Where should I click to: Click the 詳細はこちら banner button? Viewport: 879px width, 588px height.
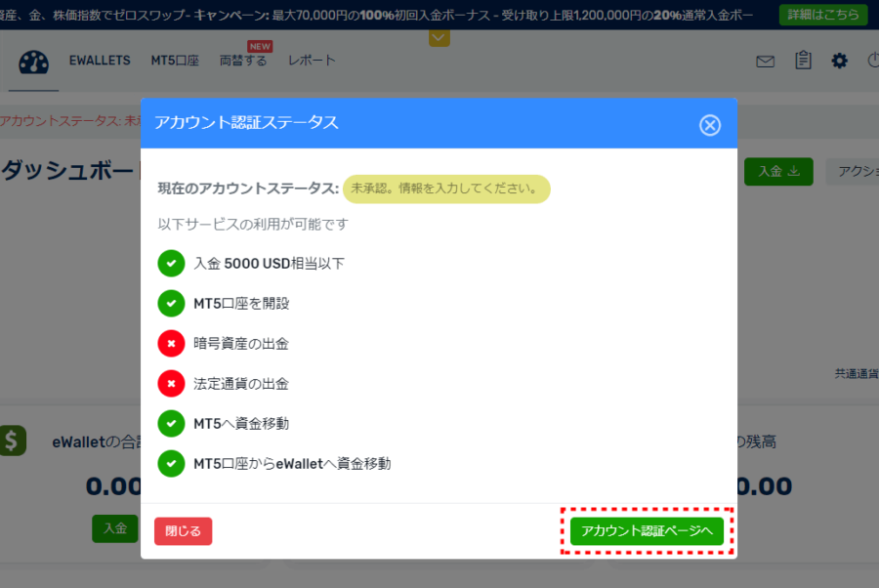(823, 15)
